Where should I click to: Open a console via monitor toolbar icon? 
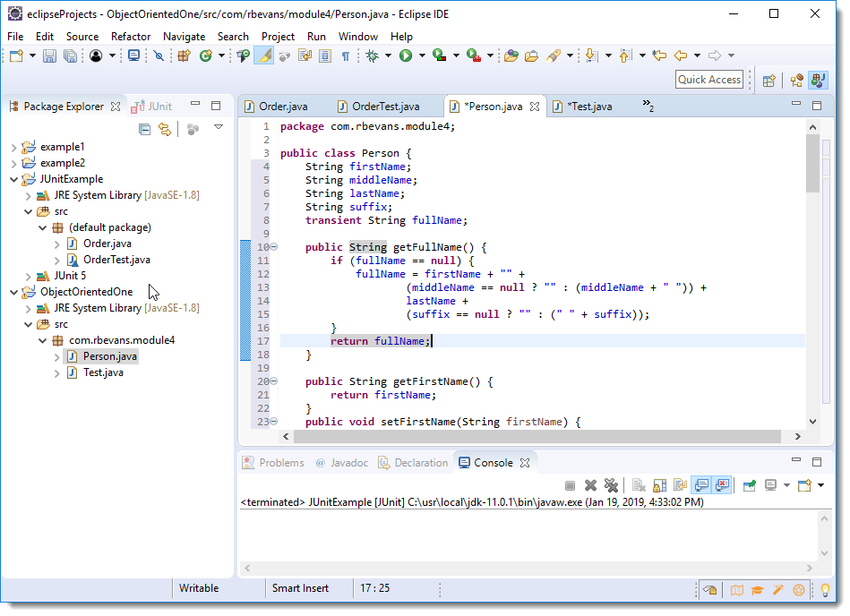pos(133,56)
